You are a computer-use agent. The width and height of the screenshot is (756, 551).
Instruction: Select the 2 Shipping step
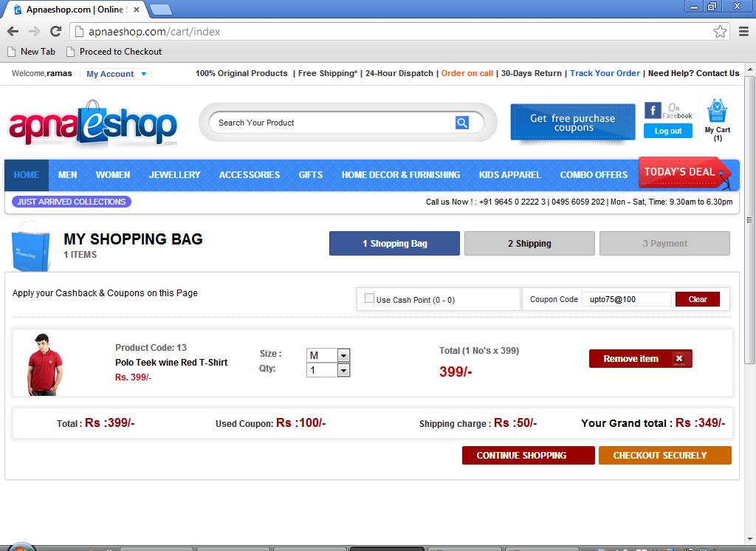[x=529, y=243]
